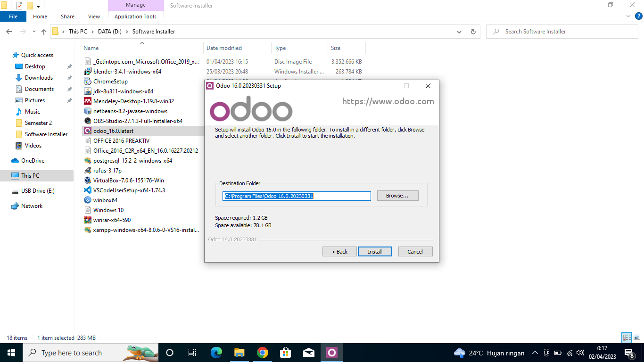
Task: Go back in Explorer navigation
Action: tap(9, 32)
